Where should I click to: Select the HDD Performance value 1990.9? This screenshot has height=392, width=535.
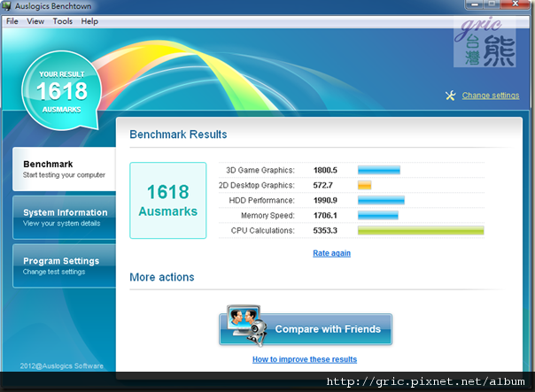coord(325,200)
